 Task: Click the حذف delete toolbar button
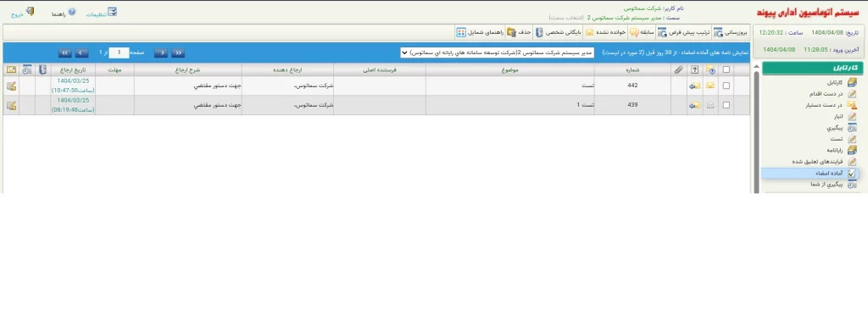[x=520, y=33]
